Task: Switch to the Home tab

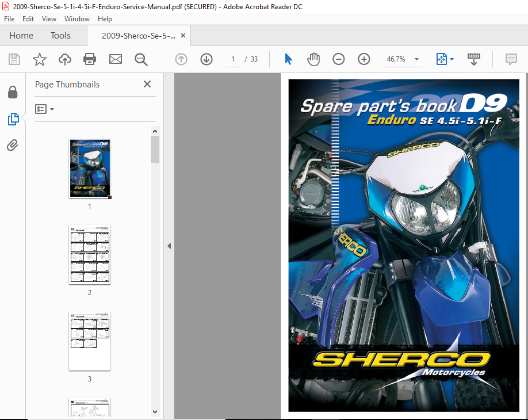Action: coord(21,35)
